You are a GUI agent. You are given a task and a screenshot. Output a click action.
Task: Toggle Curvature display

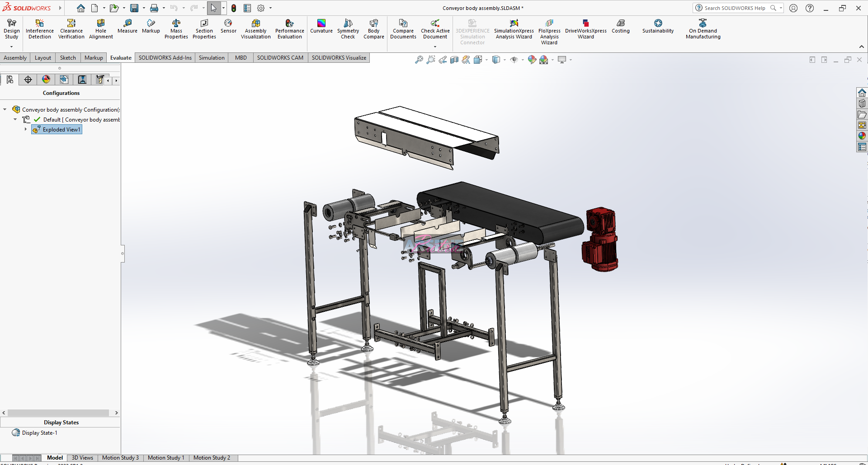(x=321, y=26)
